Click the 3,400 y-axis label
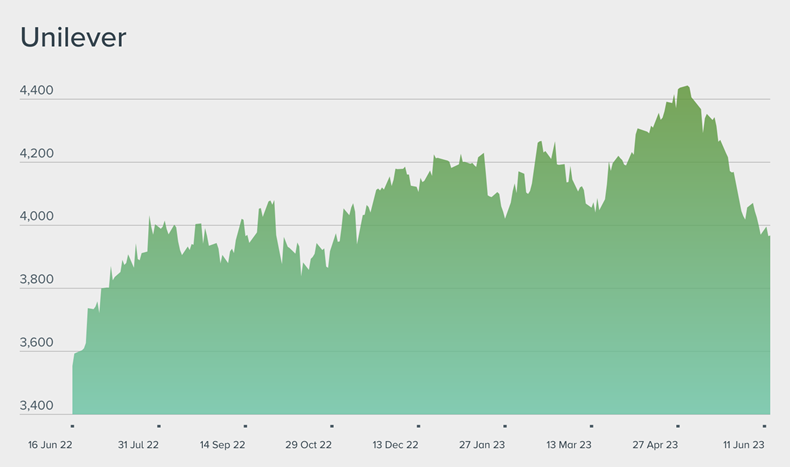This screenshot has width=790, height=467. pyautogui.click(x=37, y=406)
